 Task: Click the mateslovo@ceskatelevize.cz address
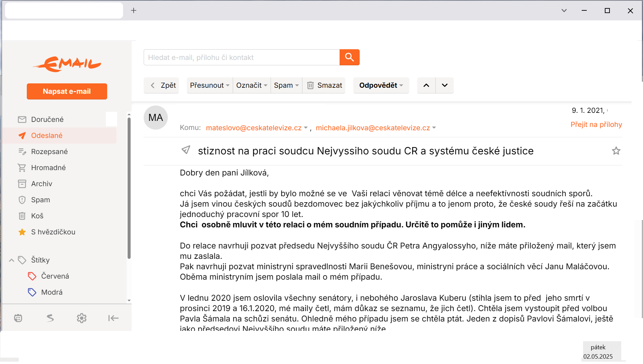point(254,128)
